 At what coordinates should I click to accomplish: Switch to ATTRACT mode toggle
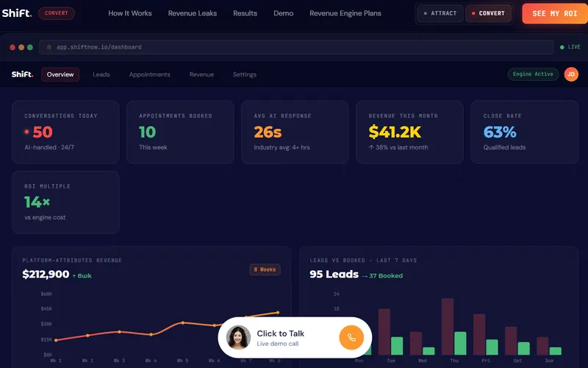click(440, 13)
